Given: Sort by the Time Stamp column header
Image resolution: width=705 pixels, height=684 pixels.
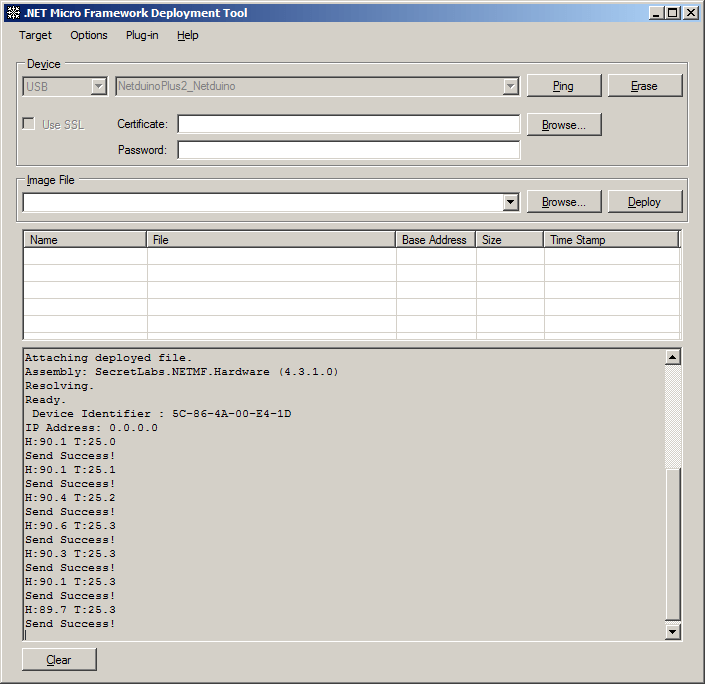Looking at the screenshot, I should click(x=611, y=240).
